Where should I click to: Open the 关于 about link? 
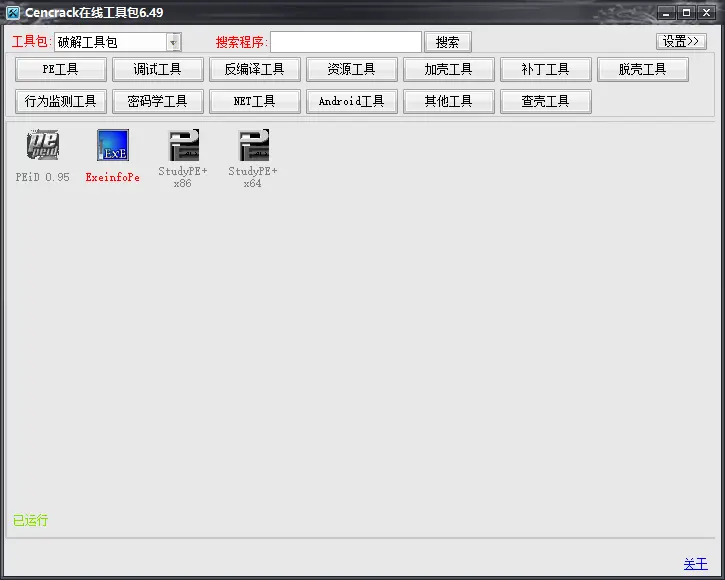click(x=696, y=564)
